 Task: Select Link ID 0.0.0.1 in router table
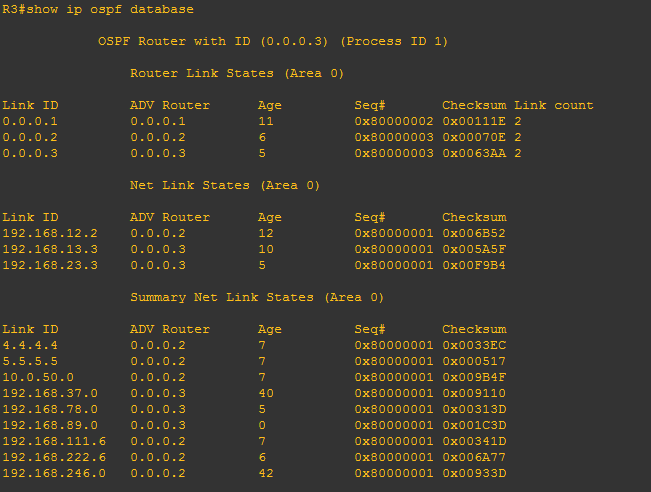coord(30,121)
